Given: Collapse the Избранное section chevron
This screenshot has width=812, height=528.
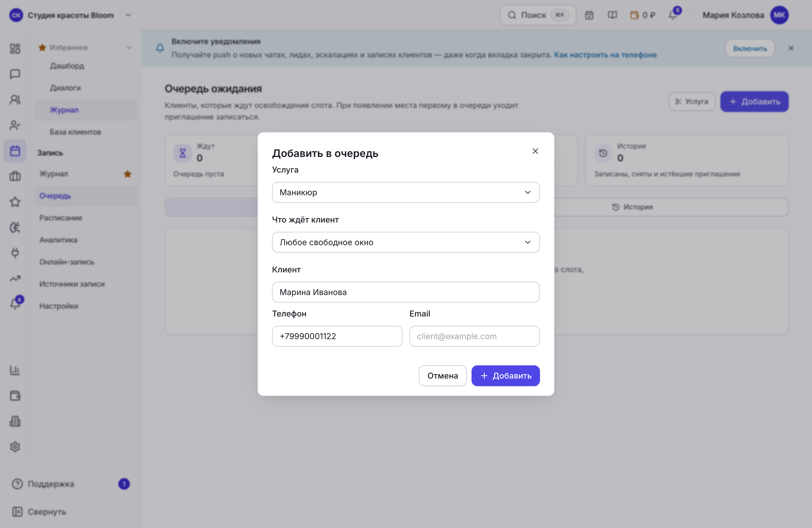Looking at the screenshot, I should (x=129, y=48).
